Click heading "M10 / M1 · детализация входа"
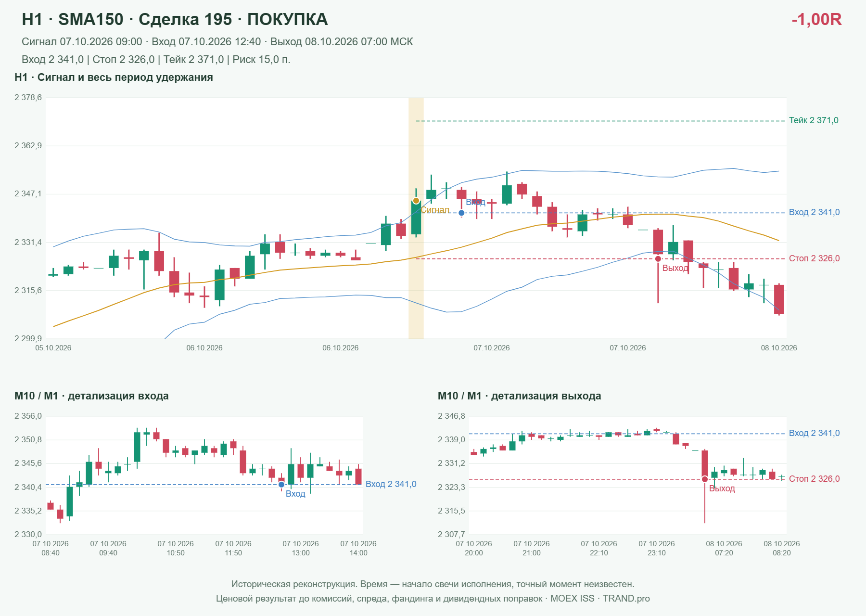 click(x=91, y=396)
